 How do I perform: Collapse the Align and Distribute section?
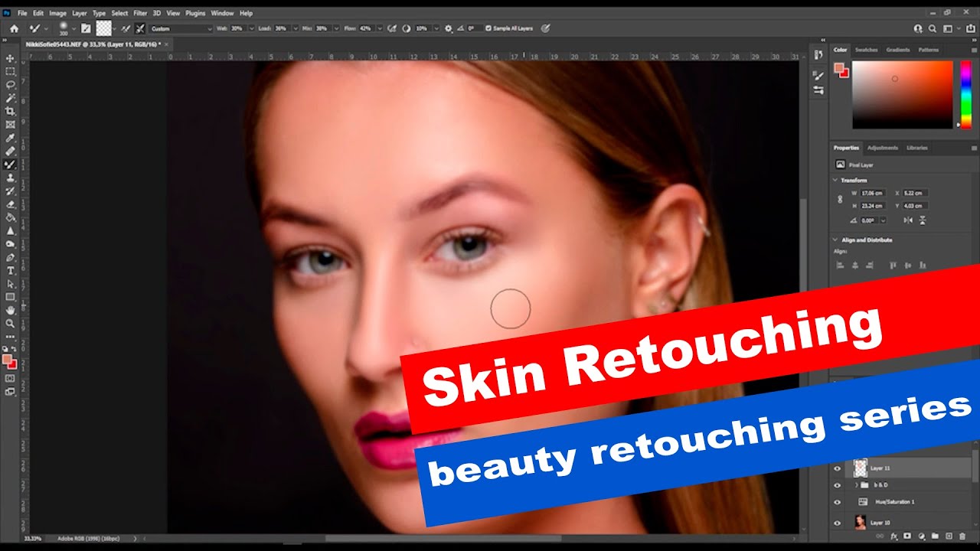835,240
